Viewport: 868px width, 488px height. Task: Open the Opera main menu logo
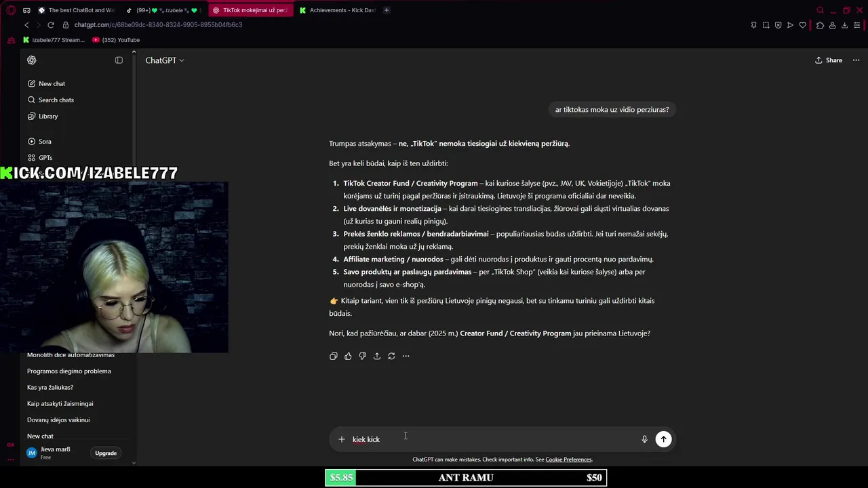click(11, 10)
